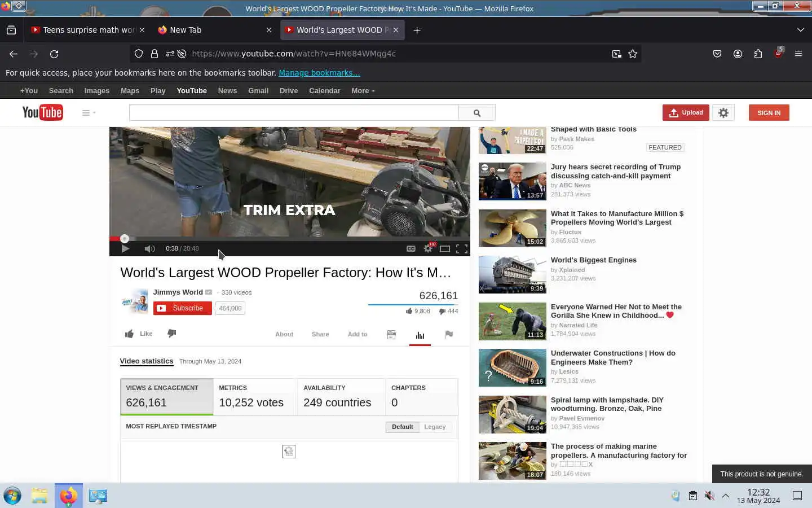Like the video with thumbs up
812x508 pixels.
point(139,334)
